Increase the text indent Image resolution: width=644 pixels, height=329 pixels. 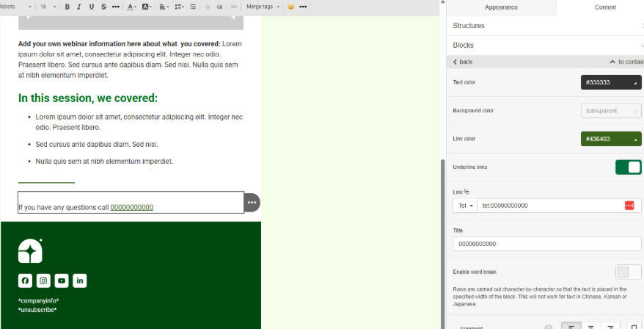220,7
